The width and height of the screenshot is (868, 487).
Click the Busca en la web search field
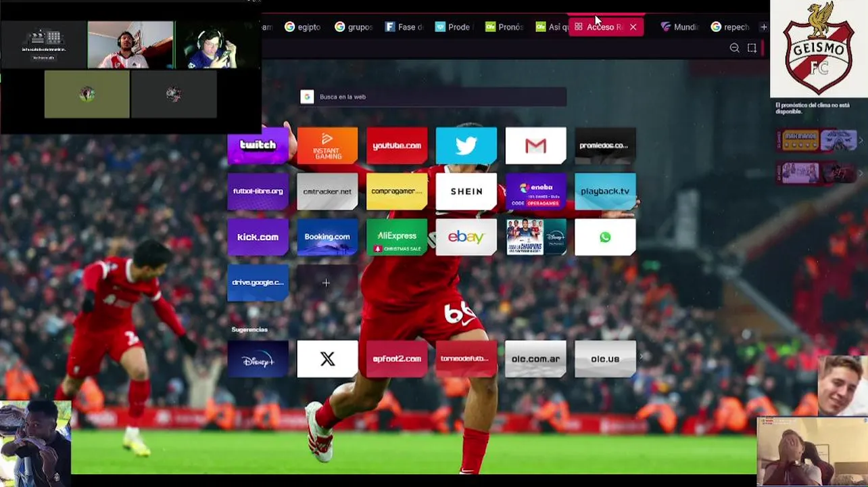(x=433, y=97)
